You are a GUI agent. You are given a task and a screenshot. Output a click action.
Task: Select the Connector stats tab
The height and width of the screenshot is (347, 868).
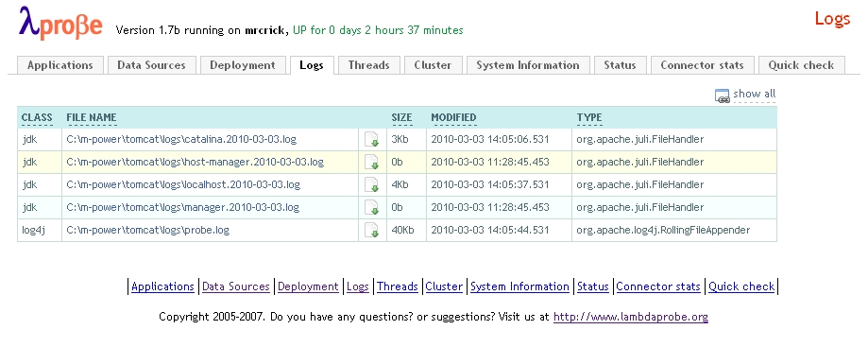(x=702, y=65)
